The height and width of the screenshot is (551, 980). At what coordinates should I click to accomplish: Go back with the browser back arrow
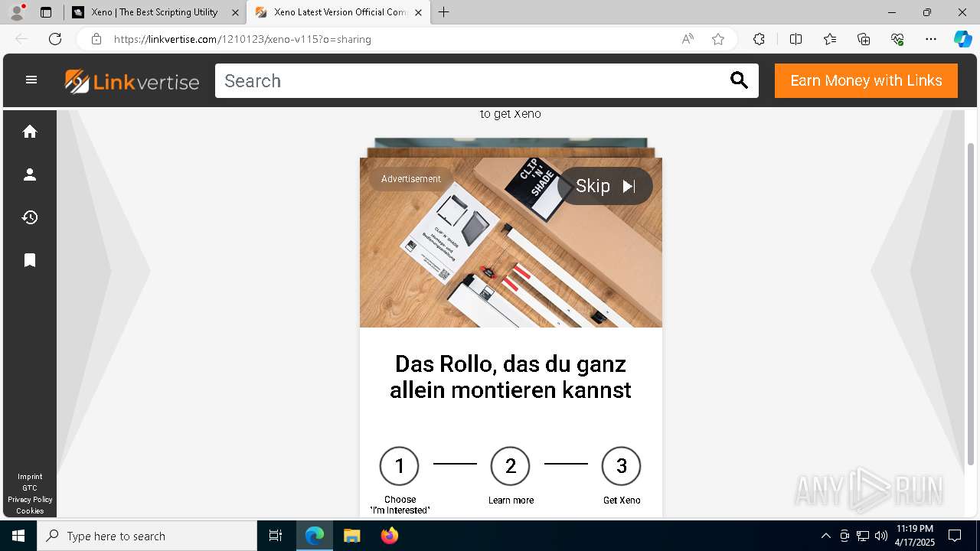(21, 39)
